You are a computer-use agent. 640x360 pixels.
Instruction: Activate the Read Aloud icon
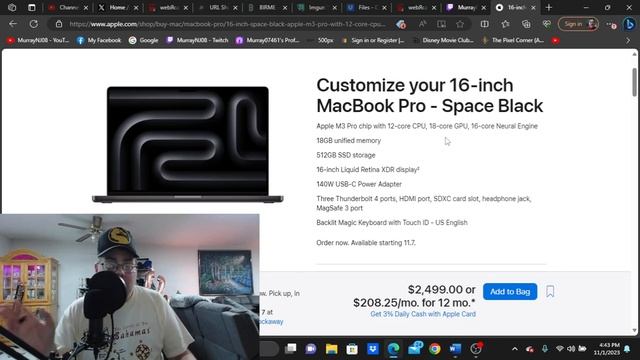point(422,24)
